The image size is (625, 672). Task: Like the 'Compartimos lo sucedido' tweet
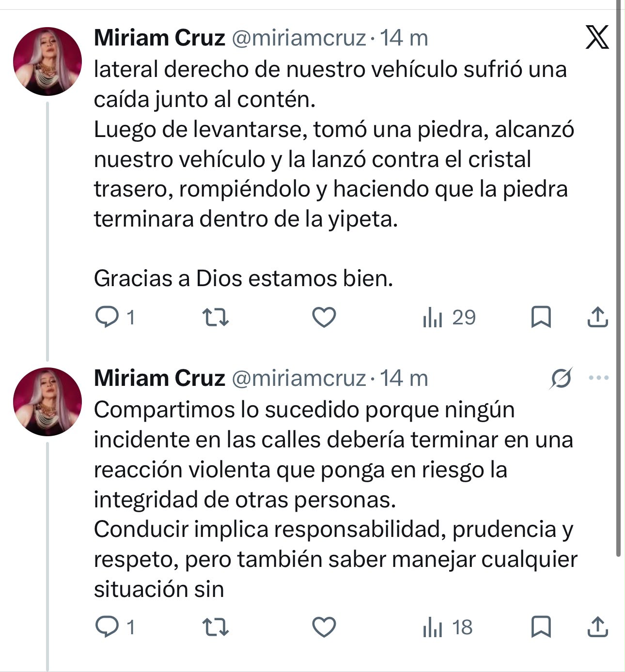324,627
